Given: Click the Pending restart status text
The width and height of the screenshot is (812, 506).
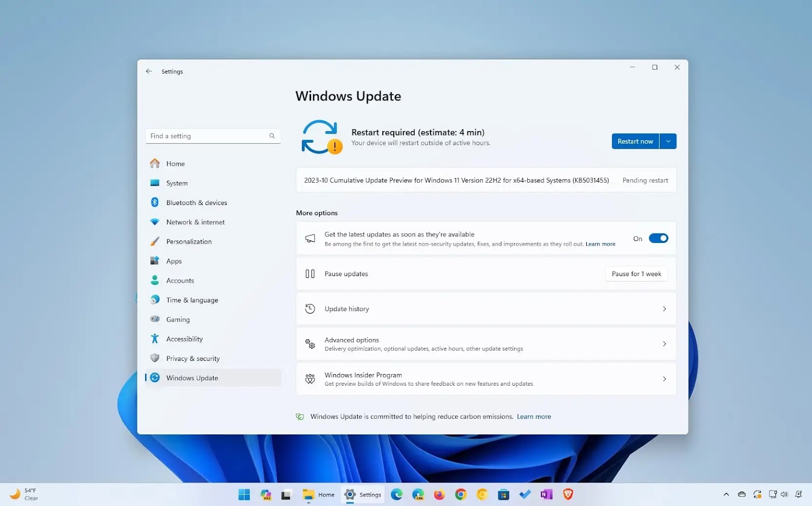Looking at the screenshot, I should point(645,180).
